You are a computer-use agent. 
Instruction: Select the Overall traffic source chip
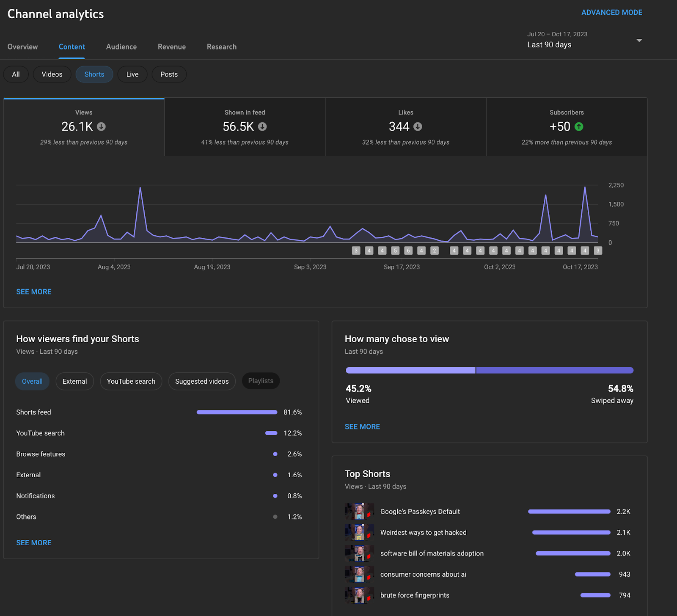(x=32, y=381)
